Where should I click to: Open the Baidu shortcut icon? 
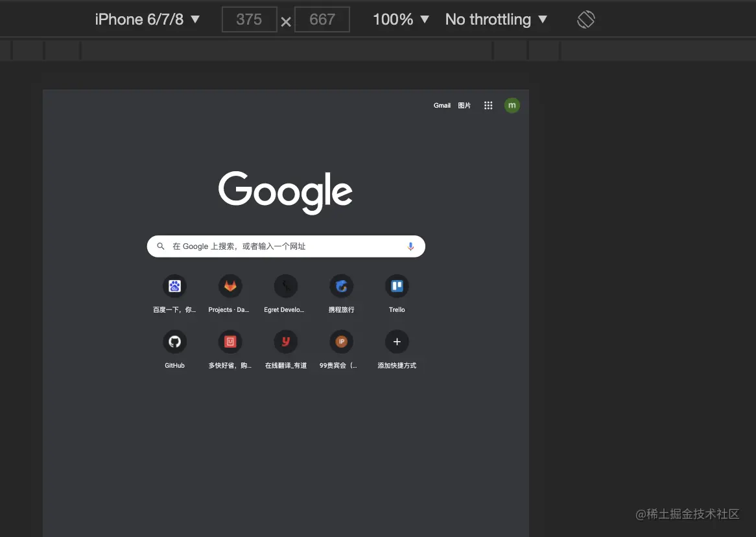(x=174, y=286)
